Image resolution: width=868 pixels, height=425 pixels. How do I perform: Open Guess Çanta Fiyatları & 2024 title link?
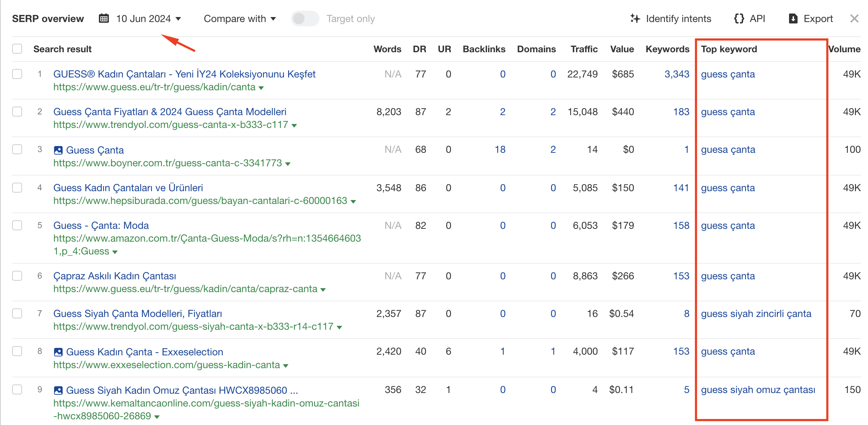170,112
